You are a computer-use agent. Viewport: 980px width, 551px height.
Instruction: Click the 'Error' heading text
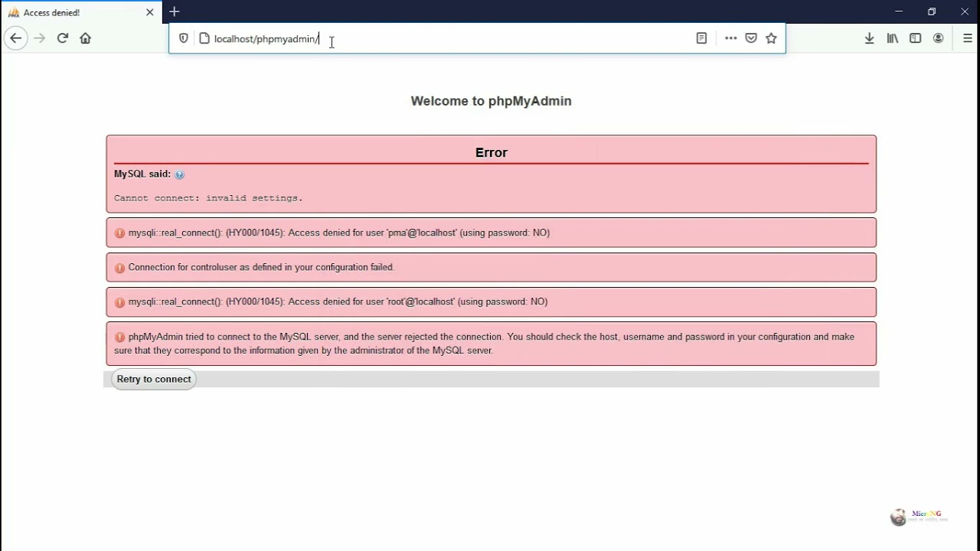[492, 152]
